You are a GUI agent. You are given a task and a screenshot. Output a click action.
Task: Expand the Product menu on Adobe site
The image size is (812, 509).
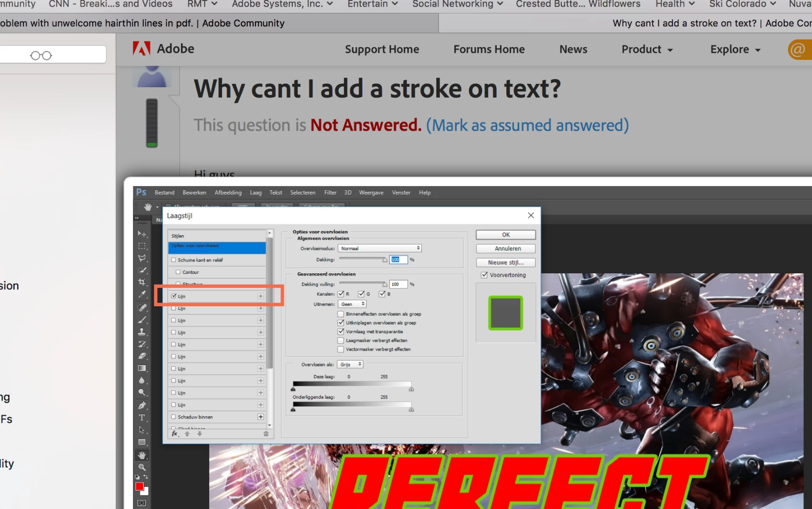[x=647, y=49]
